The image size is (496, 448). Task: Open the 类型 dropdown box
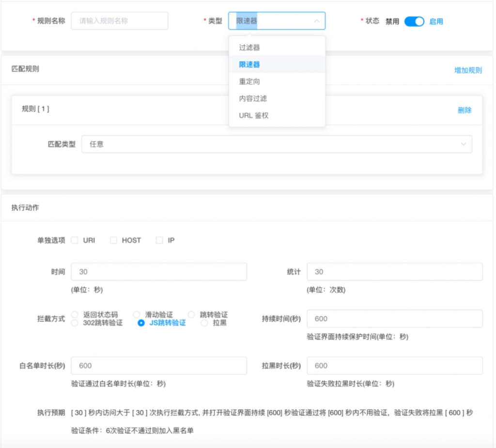[x=277, y=21]
